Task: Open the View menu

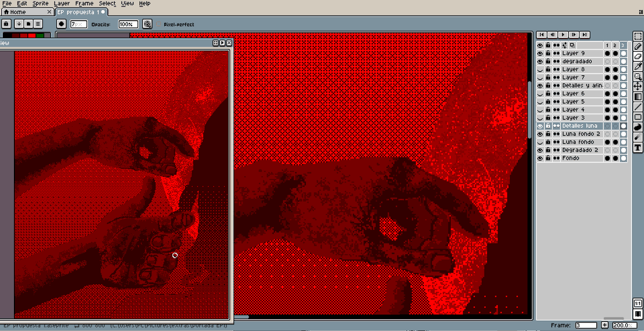Action: pyautogui.click(x=128, y=3)
